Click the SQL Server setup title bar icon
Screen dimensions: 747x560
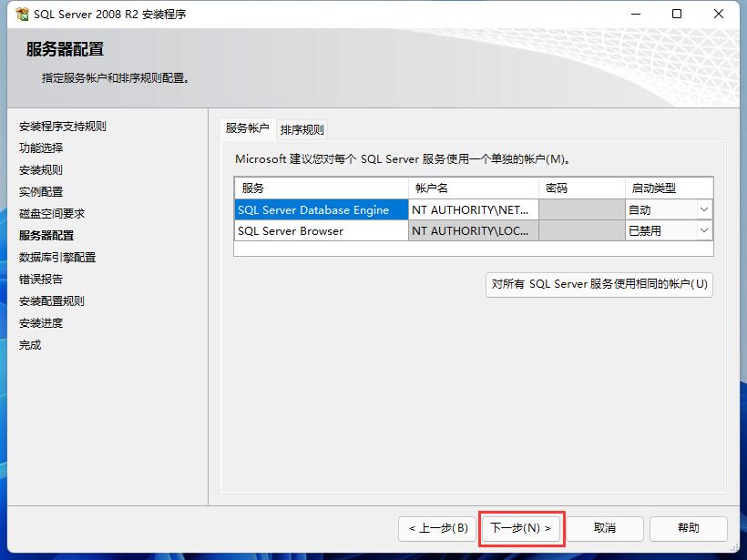point(22,15)
